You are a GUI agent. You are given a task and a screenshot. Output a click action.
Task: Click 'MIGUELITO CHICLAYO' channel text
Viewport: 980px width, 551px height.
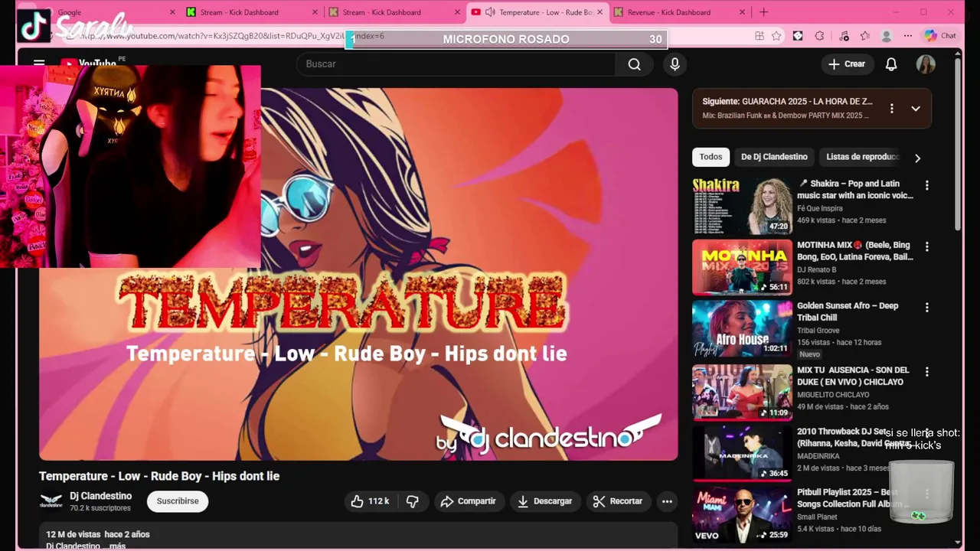pos(833,395)
